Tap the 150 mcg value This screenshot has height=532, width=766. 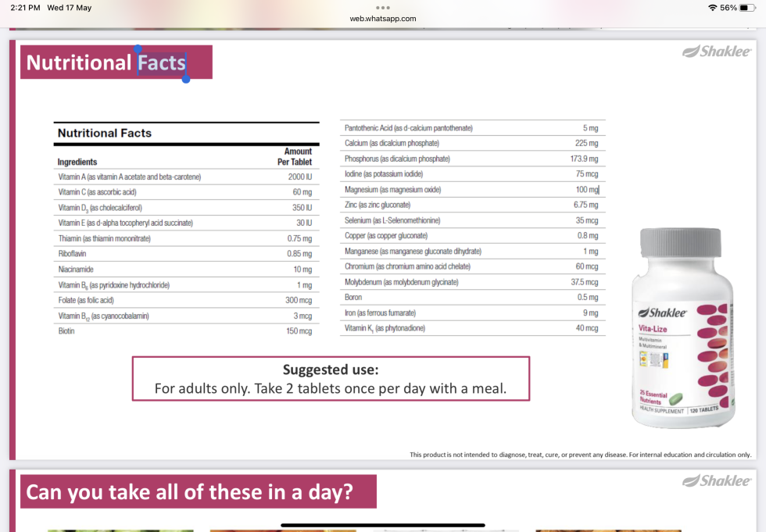[x=299, y=331]
